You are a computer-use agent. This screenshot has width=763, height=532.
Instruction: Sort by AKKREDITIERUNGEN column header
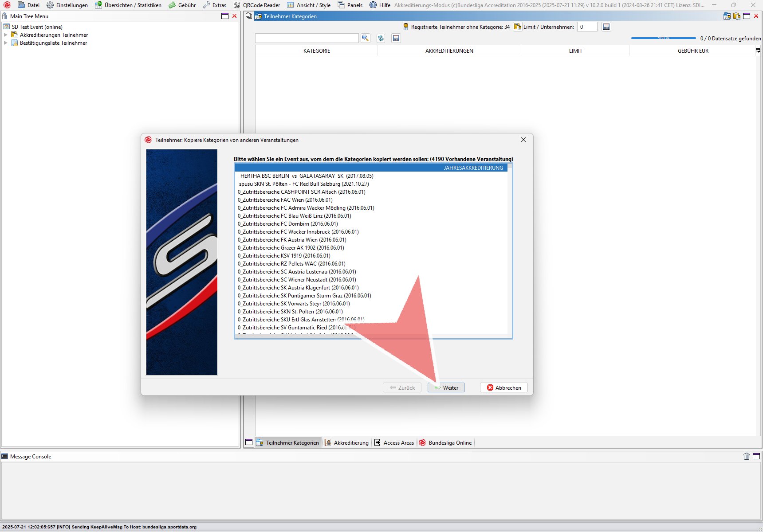click(x=449, y=51)
